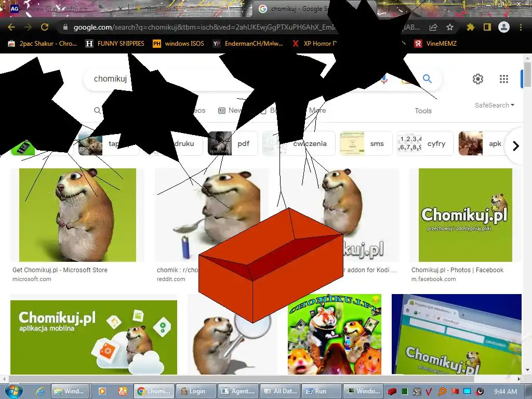Image resolution: width=532 pixels, height=399 pixels.
Task: Go back using Chrome's back arrow
Action: click(11, 27)
